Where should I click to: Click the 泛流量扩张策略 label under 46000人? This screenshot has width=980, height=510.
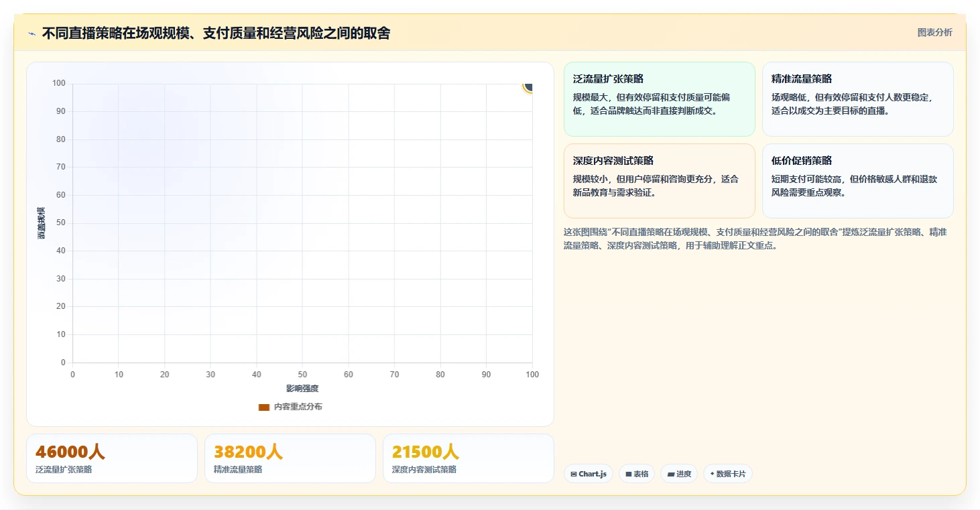click(x=64, y=470)
